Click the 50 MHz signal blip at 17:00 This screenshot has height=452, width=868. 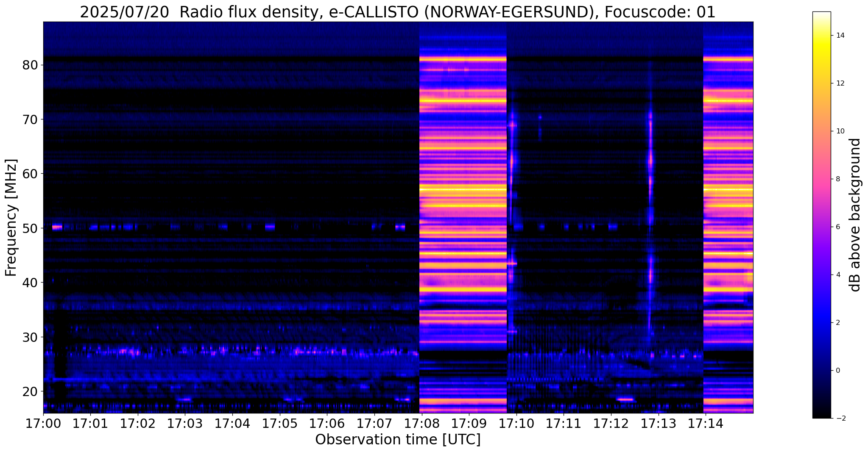click(57, 227)
